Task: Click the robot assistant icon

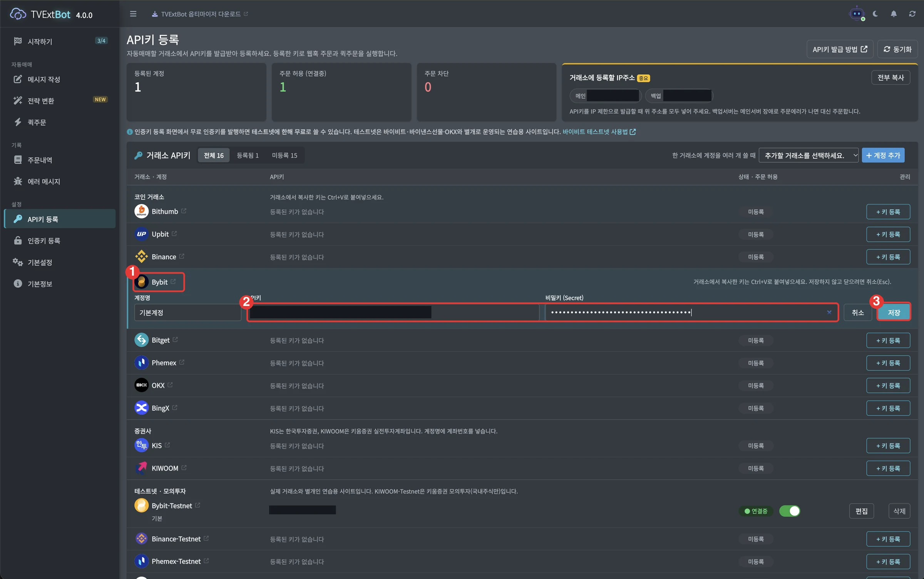Action: (x=857, y=14)
